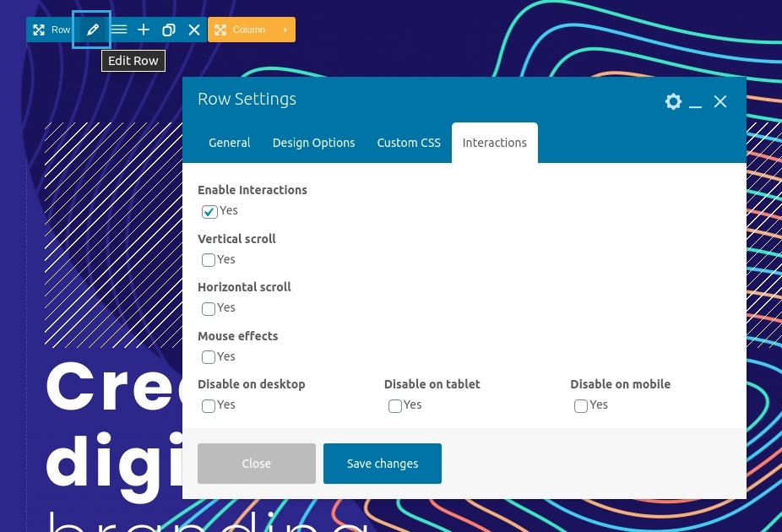Minimize the Row Settings panel
The width and height of the screenshot is (782, 532).
(x=696, y=102)
